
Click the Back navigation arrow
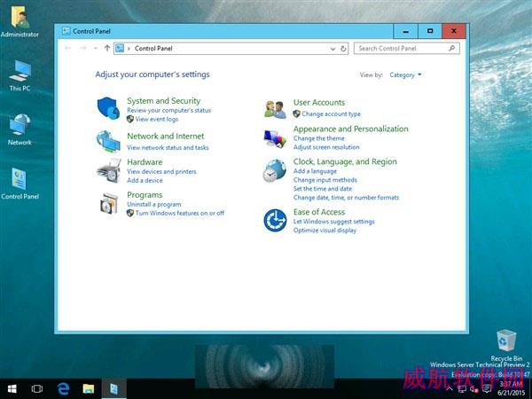[x=68, y=48]
